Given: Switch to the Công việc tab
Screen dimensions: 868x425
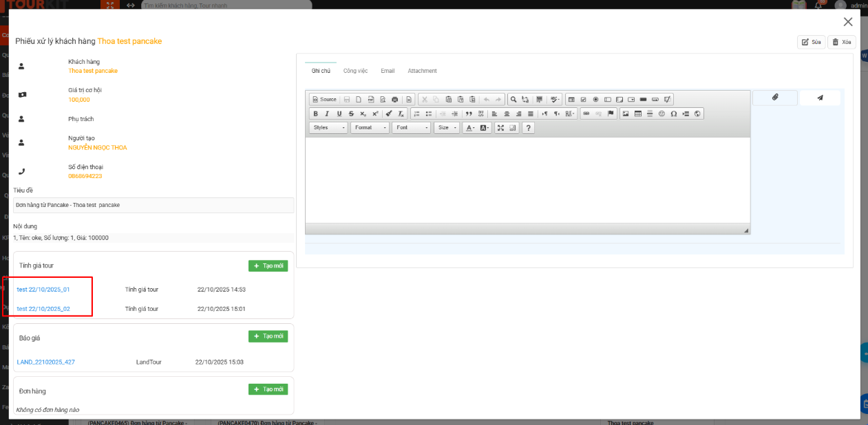Looking at the screenshot, I should 354,71.
